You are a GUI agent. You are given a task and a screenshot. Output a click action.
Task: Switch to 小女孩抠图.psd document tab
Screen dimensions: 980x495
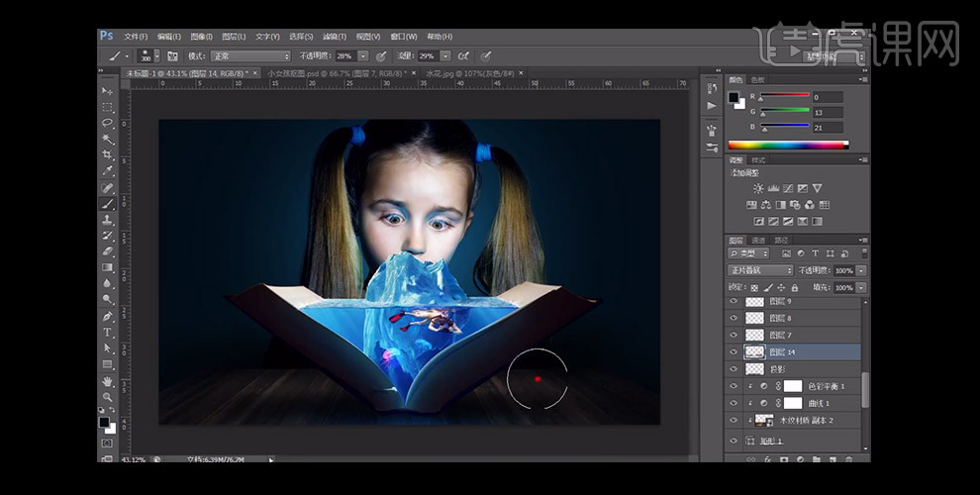click(340, 73)
